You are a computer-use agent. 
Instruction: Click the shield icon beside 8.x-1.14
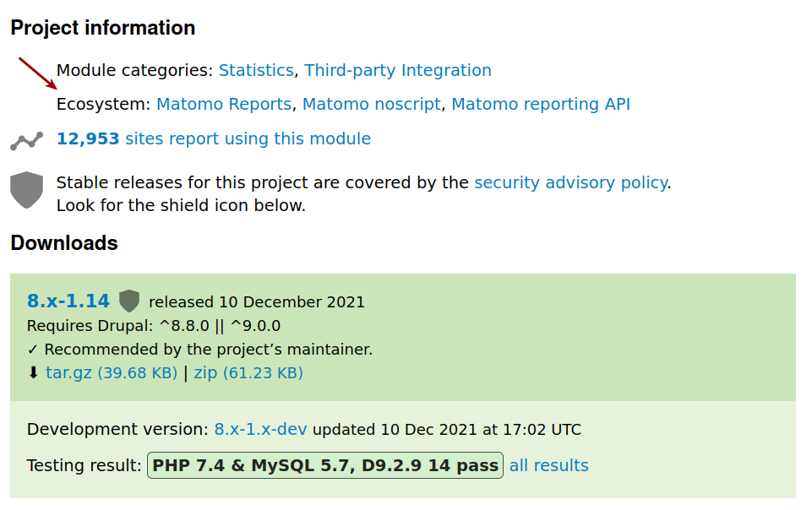click(x=129, y=301)
